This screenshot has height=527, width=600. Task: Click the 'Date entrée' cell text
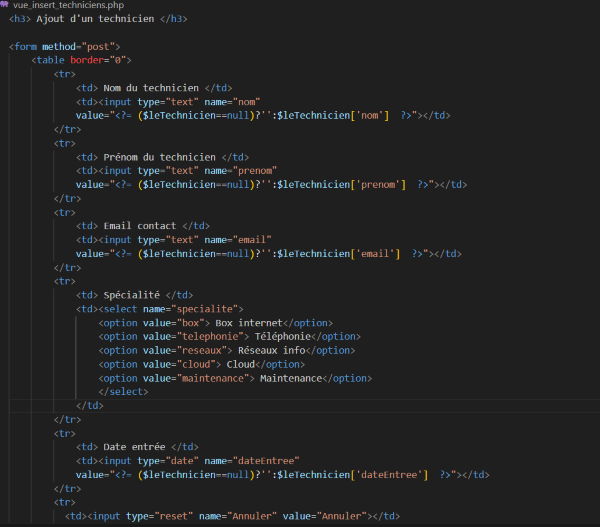(134, 447)
